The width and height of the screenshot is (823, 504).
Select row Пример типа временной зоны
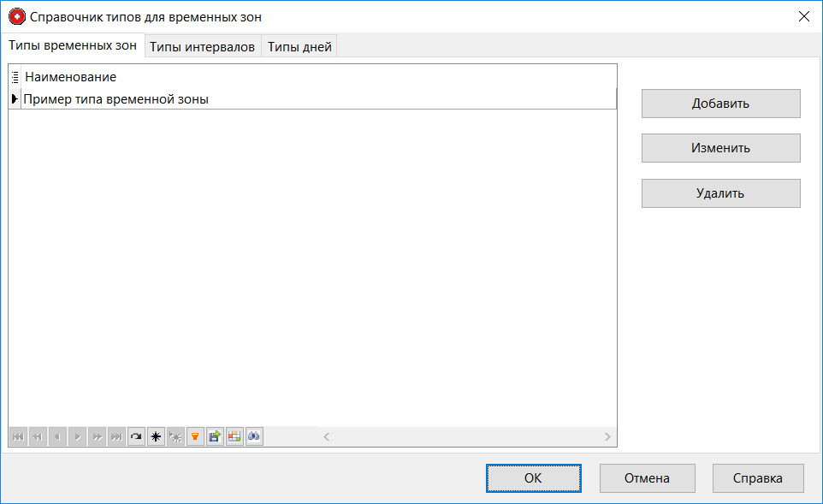click(116, 99)
